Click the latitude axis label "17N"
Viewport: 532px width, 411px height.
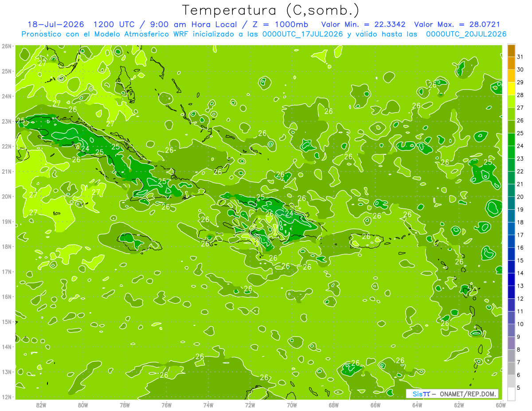pyautogui.click(x=7, y=272)
